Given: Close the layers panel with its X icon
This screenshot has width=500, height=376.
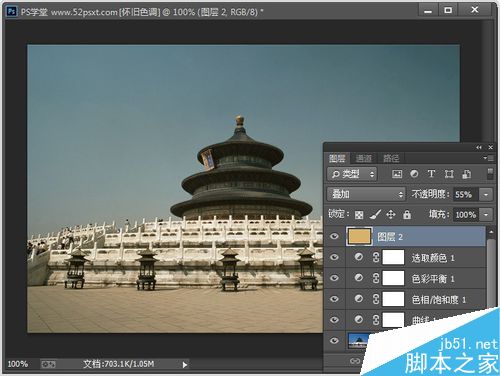Looking at the screenshot, I should [491, 147].
